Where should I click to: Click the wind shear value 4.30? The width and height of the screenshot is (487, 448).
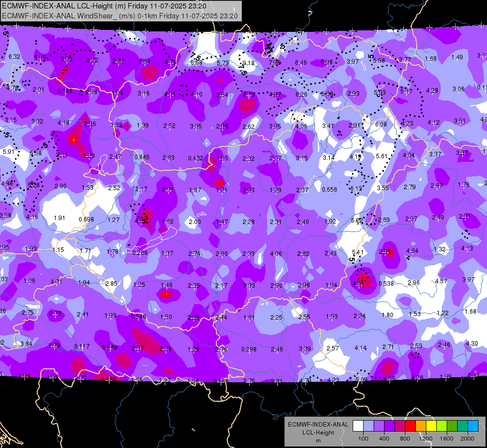click(x=472, y=343)
